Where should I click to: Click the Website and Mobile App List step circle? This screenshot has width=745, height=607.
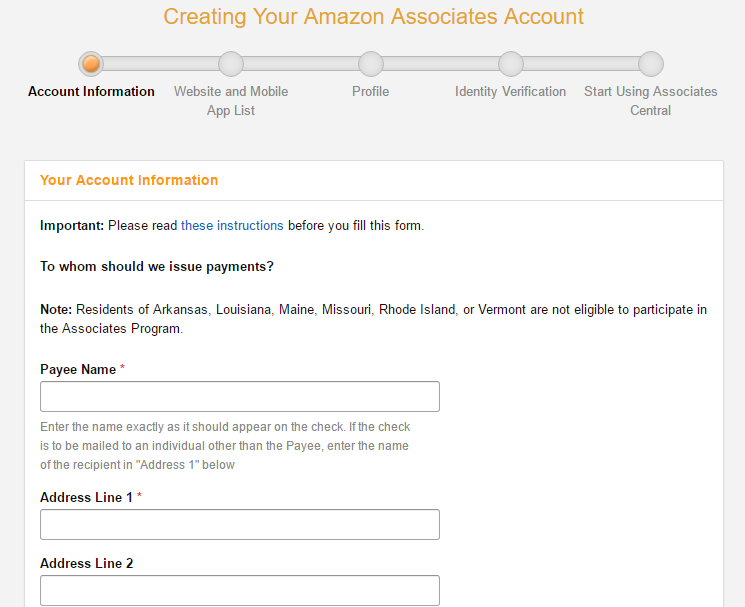pyautogui.click(x=231, y=64)
